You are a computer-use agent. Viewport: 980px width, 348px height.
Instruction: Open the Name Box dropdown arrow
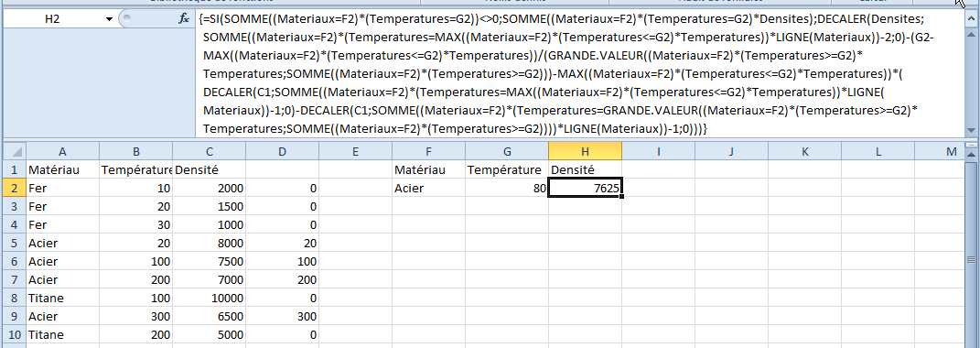tap(112, 19)
